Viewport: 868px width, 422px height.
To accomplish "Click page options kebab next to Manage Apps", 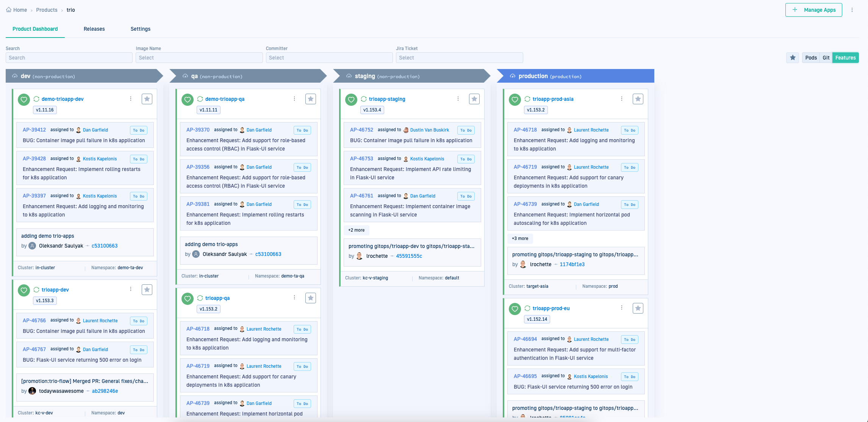I will click(852, 10).
